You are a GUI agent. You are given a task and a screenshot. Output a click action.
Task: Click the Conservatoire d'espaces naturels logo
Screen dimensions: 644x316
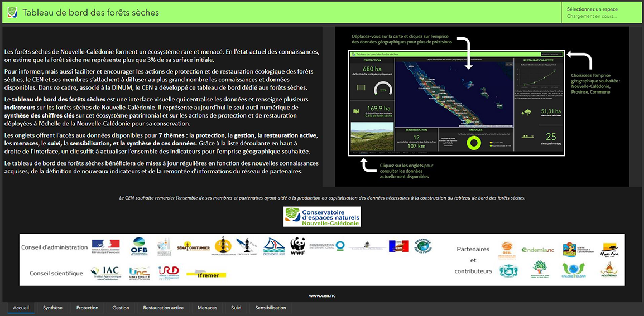coord(322,217)
